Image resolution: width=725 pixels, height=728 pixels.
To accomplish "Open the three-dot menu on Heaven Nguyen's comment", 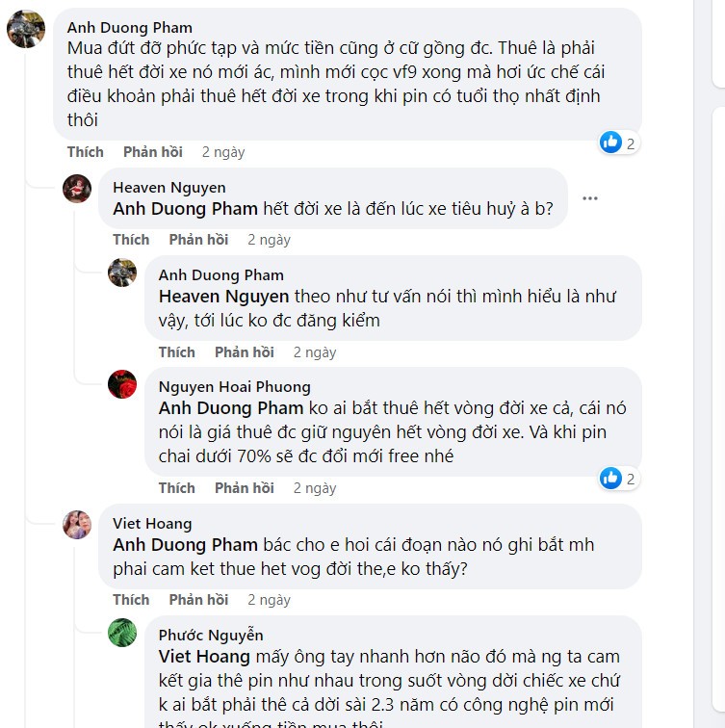I will click(590, 198).
